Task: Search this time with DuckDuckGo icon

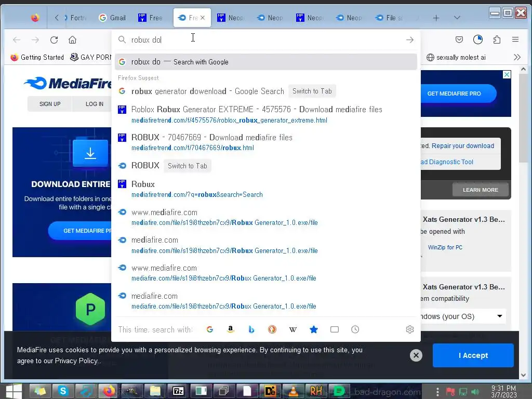Action: pos(272,329)
